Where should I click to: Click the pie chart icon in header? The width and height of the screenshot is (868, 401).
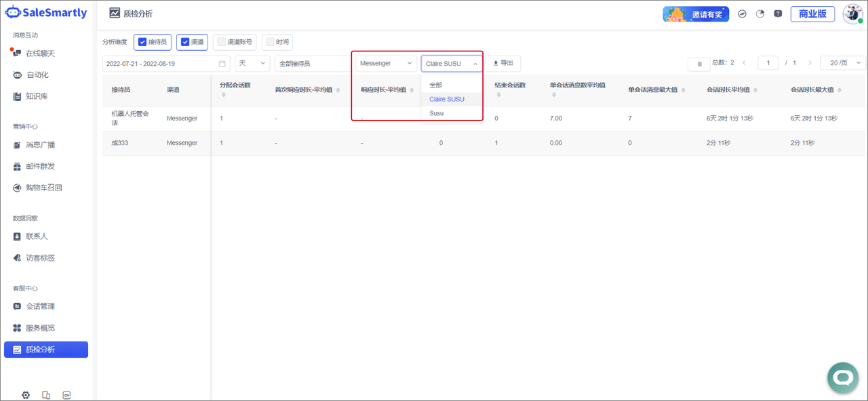(x=760, y=14)
